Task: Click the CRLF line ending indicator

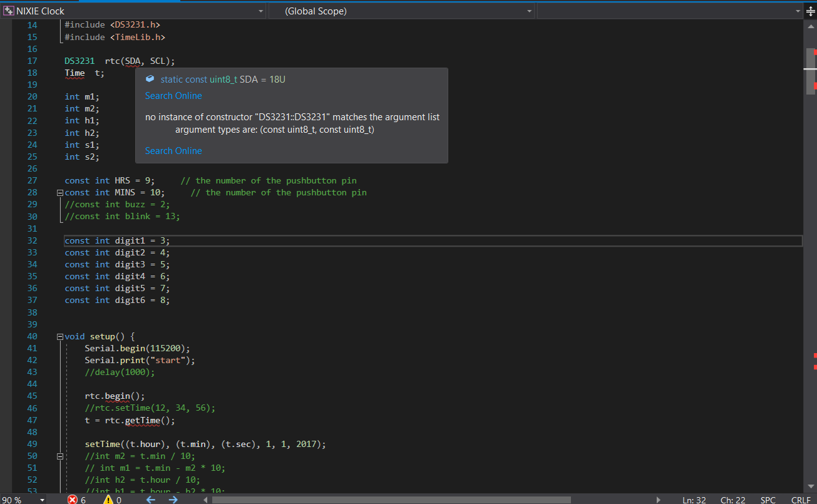Action: point(801,500)
